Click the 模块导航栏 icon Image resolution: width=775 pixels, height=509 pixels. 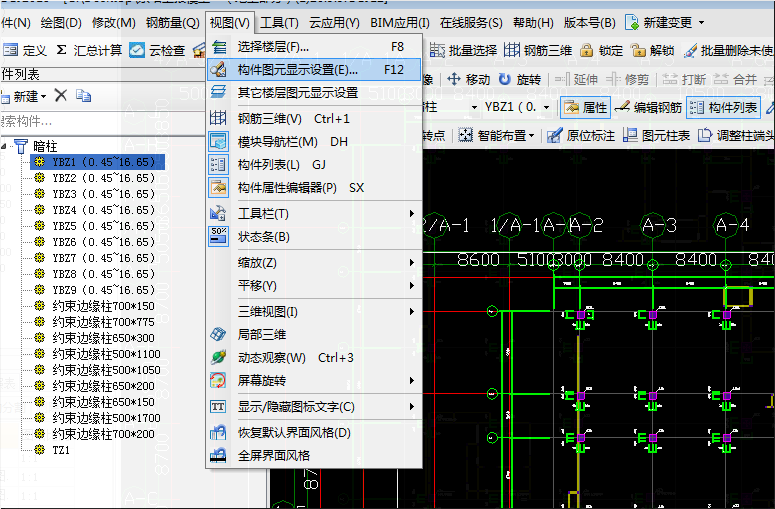(x=218, y=141)
